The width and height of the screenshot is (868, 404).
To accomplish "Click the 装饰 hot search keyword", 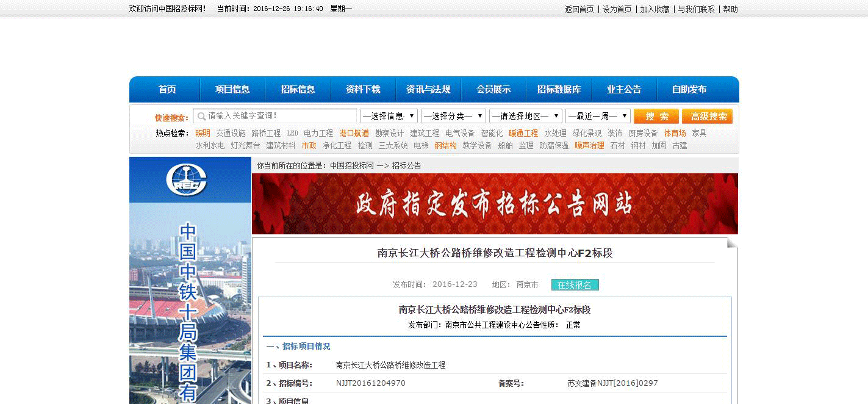I will pos(615,133).
